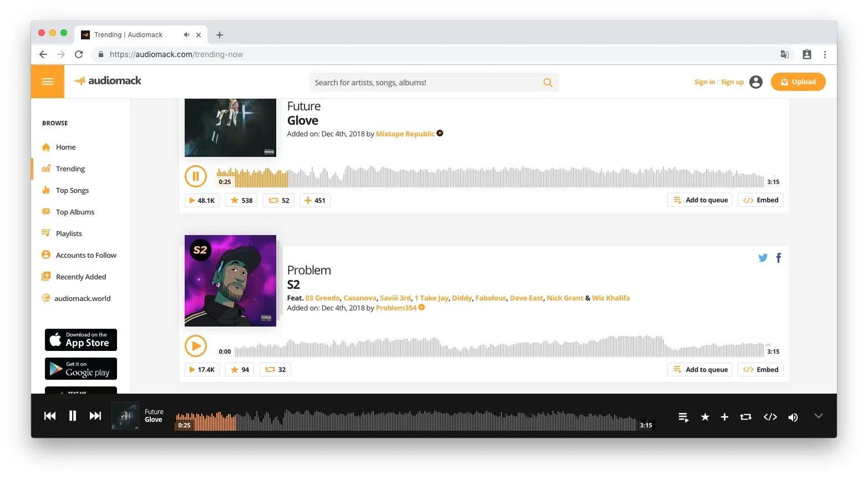
Task: Add S2 to queue
Action: click(699, 370)
